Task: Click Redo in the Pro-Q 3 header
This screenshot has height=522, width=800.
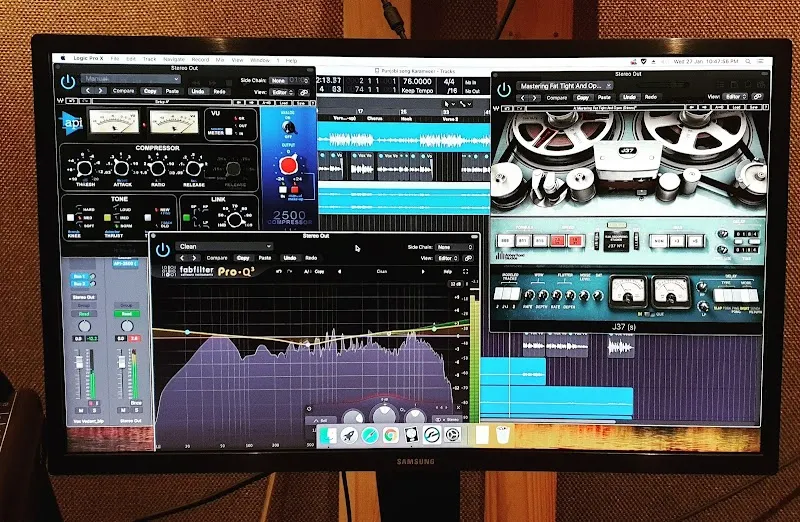Action: click(311, 258)
